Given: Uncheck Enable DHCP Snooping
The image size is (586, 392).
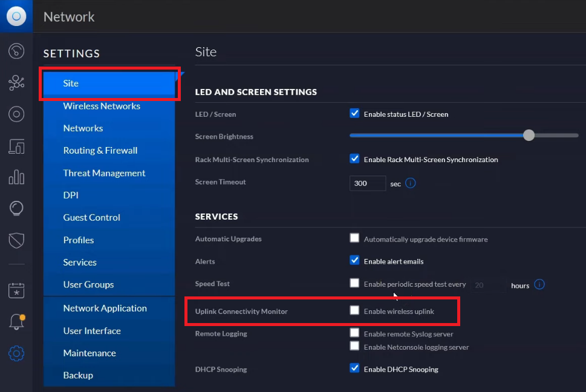Looking at the screenshot, I should tap(354, 368).
